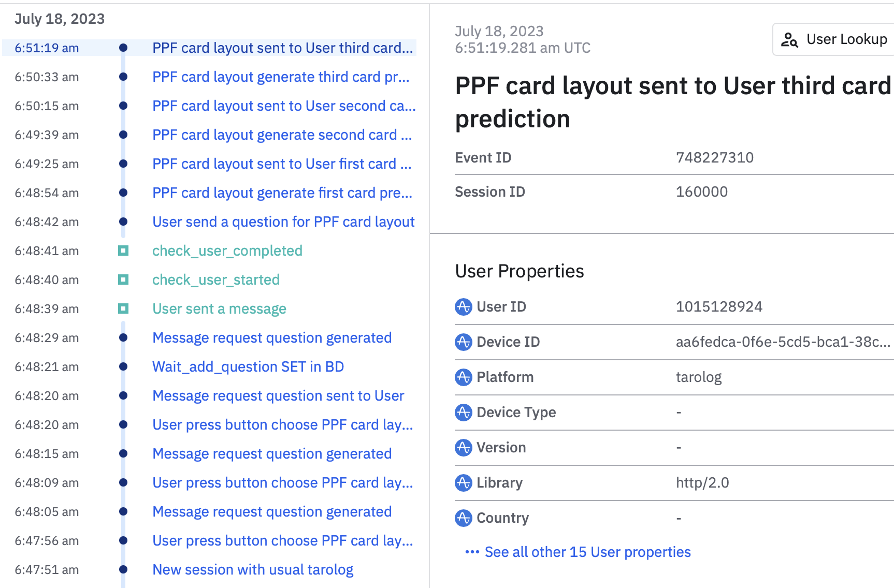Click the Amplitude icon beside Device ID
Image resolution: width=894 pixels, height=588 pixels.
[x=463, y=342]
